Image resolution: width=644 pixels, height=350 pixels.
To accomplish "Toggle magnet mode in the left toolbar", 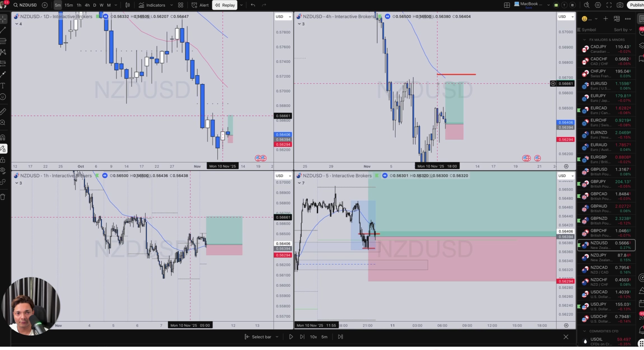I will tap(3, 137).
